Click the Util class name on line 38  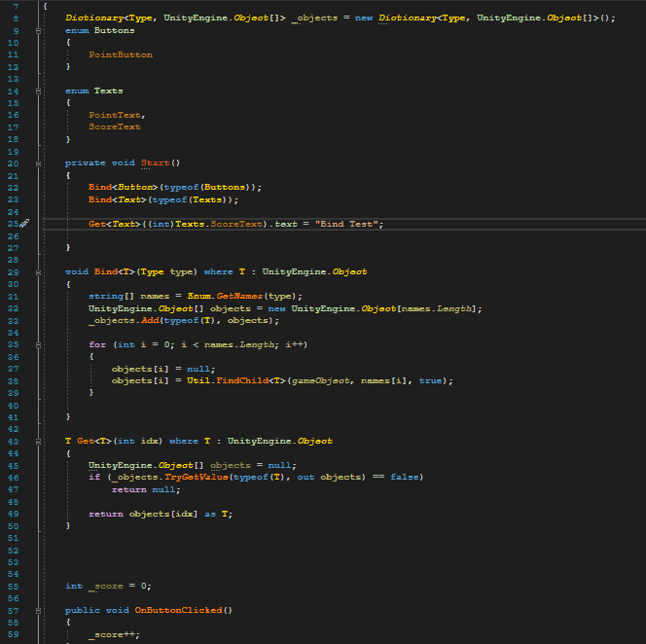pyautogui.click(x=198, y=381)
